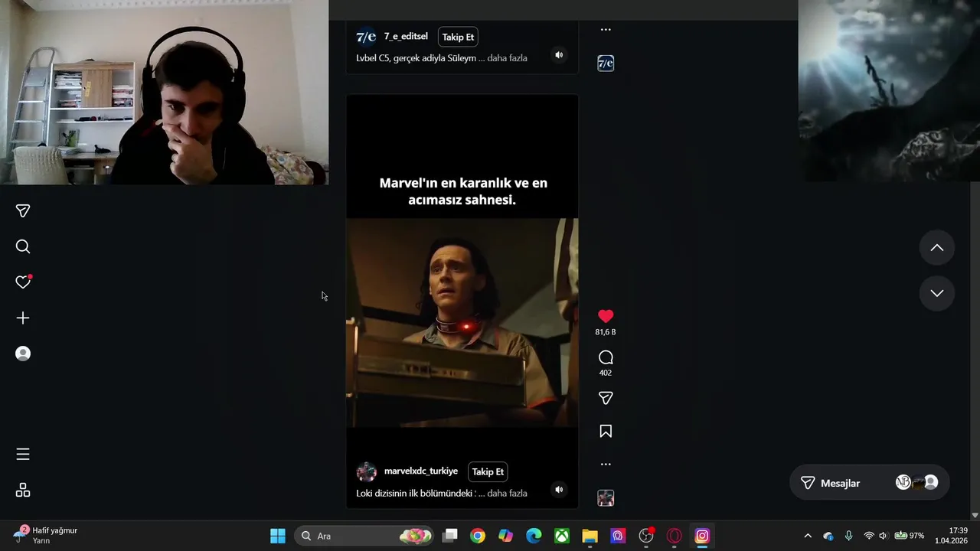This screenshot has height=551, width=980.
Task: Follow marvelxdc_turkiye with Takip Et
Action: click(x=488, y=471)
